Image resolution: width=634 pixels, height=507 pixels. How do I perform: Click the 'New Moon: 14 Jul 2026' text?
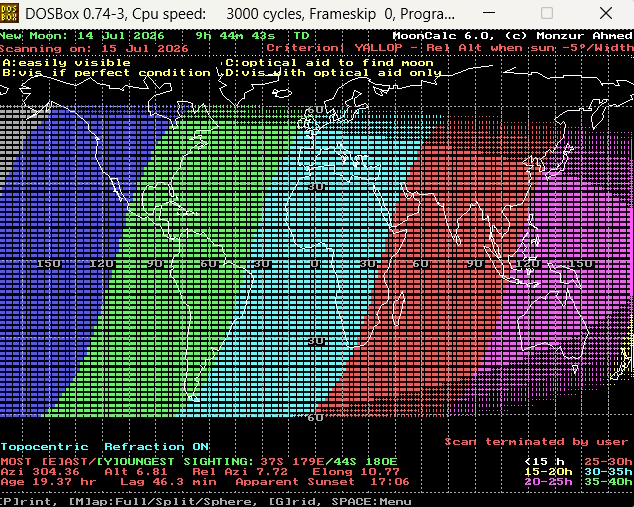[x=82, y=36]
